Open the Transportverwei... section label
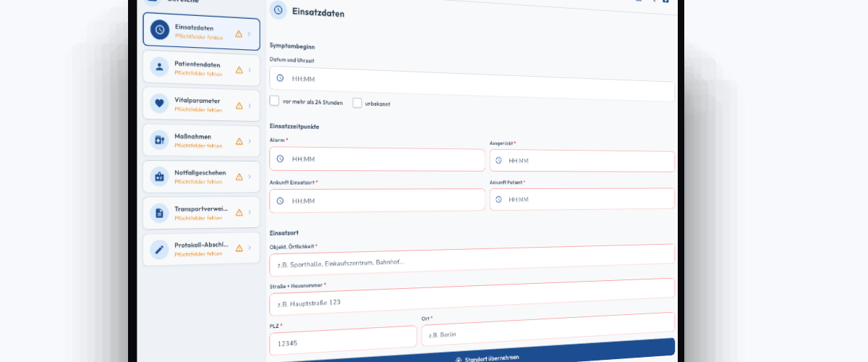 (202, 209)
